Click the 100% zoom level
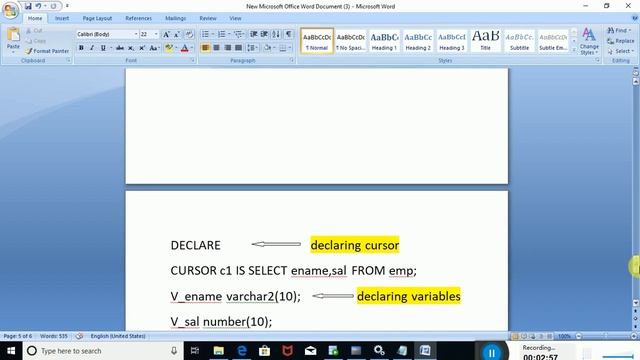The image size is (640, 360). (x=564, y=336)
